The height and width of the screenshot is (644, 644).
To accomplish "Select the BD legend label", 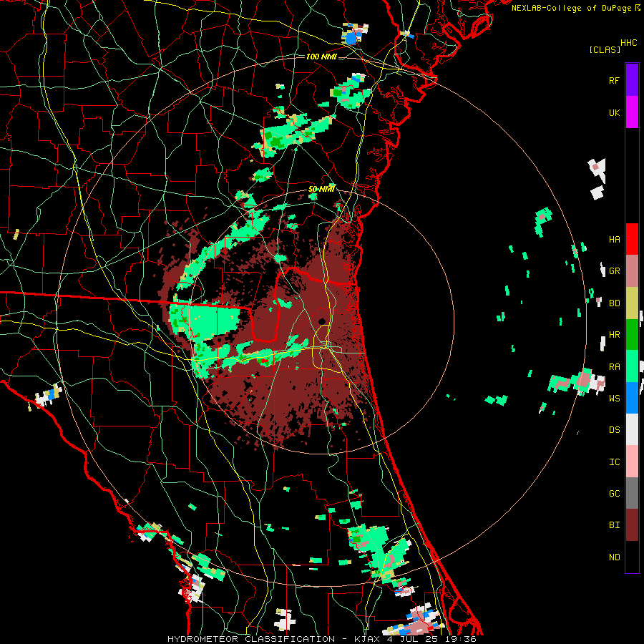I will tap(614, 303).
